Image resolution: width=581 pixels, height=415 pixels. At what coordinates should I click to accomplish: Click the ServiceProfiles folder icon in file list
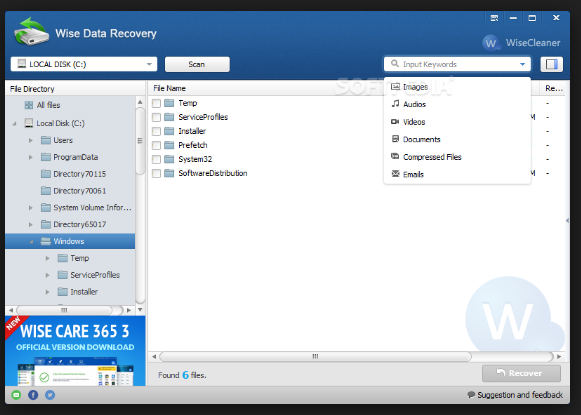(x=169, y=117)
